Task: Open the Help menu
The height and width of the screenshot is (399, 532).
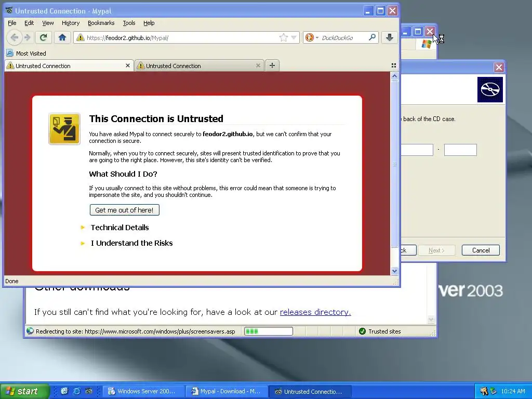Action: coord(149,23)
